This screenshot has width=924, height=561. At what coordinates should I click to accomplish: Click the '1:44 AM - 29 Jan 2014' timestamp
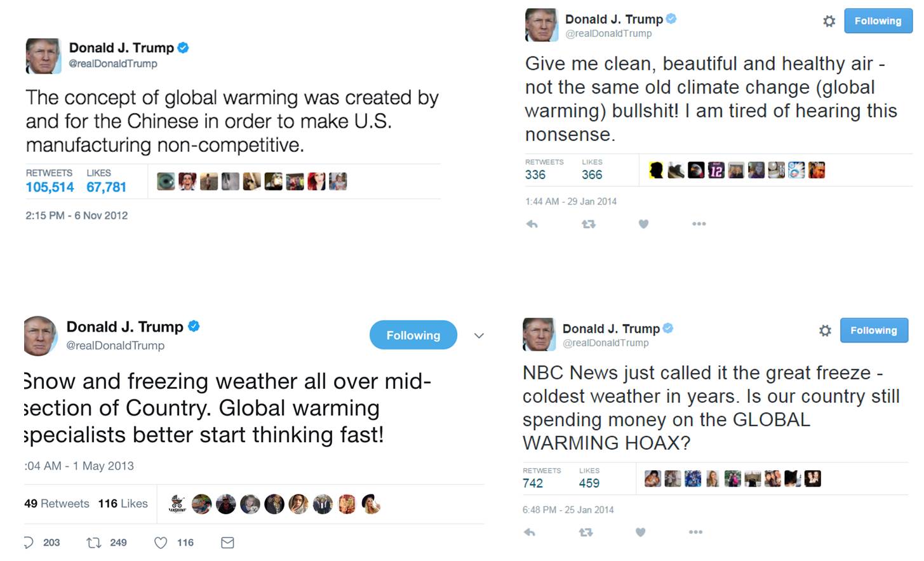pos(570,201)
